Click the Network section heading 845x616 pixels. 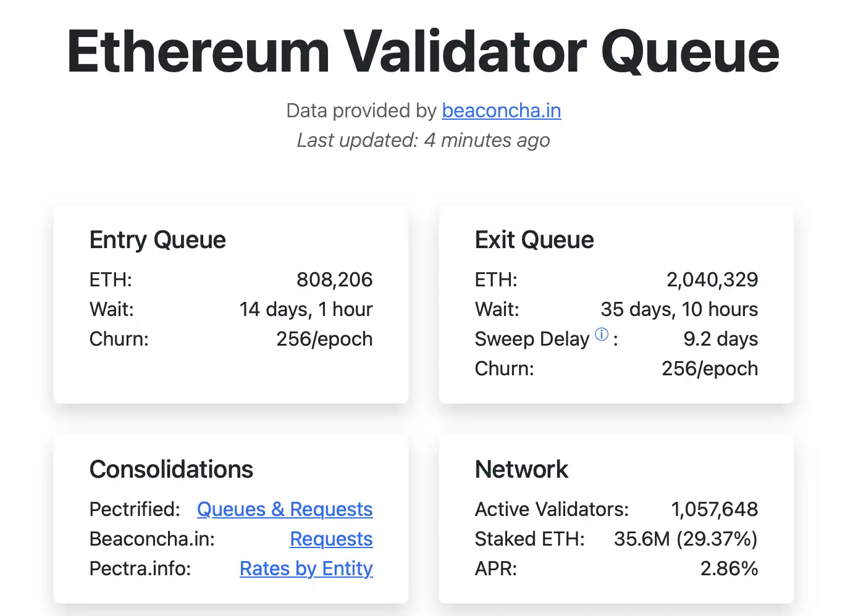(x=521, y=469)
